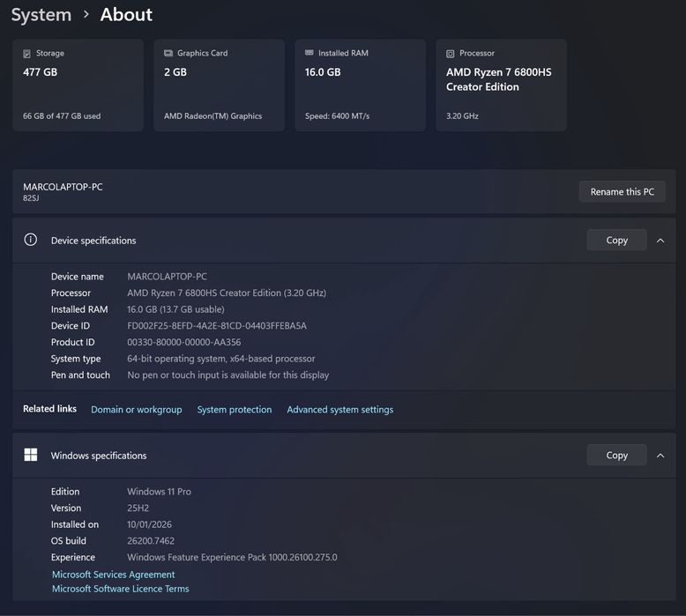The height and width of the screenshot is (616, 686).
Task: Click the Storage drive icon
Action: [x=27, y=54]
